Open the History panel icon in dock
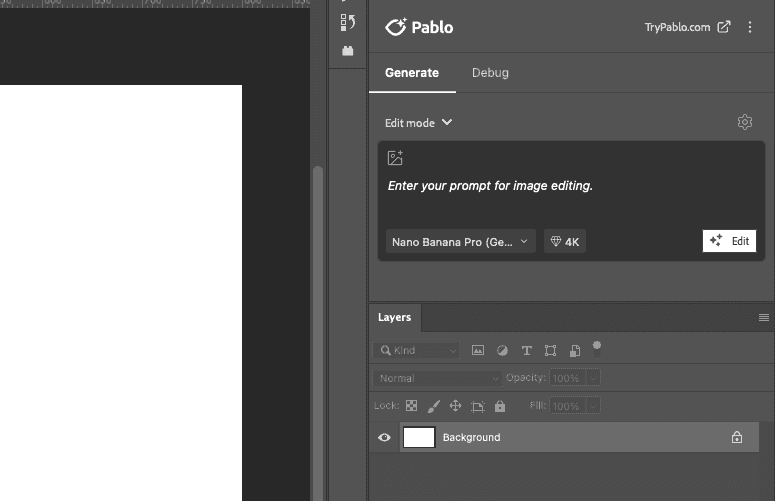This screenshot has height=501, width=775. (x=348, y=22)
